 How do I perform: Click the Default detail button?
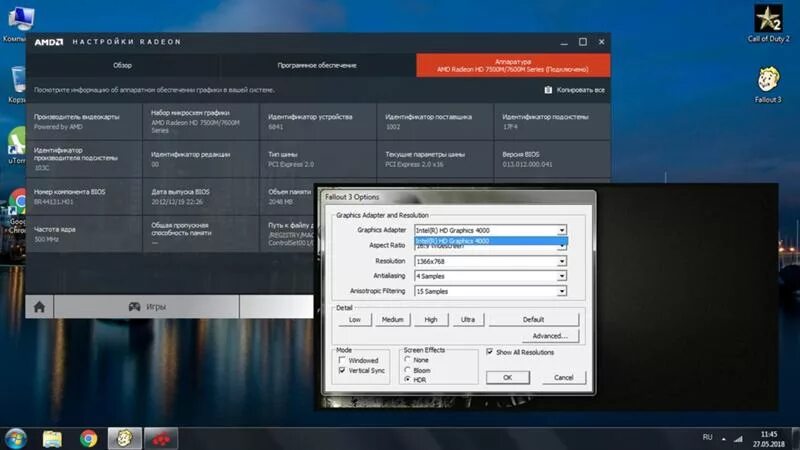[534, 319]
